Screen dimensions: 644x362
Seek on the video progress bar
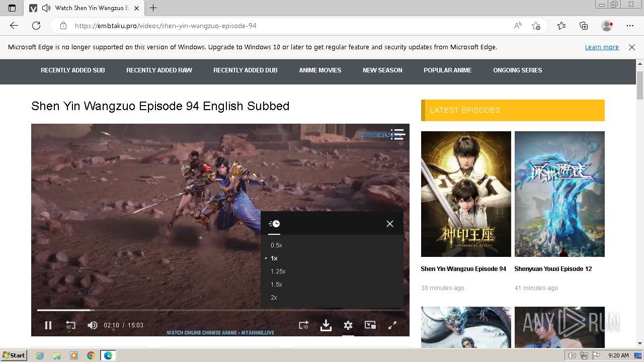point(220,310)
